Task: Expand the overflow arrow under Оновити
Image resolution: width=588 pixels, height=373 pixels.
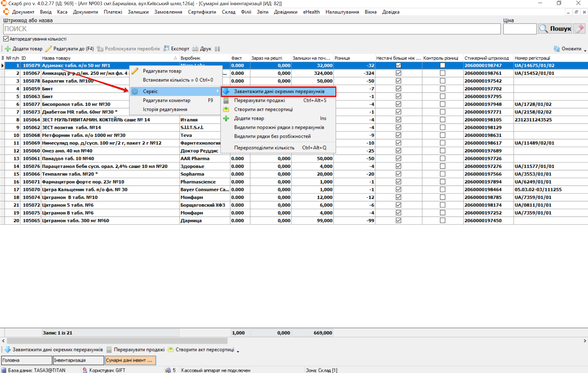Action: click(585, 51)
